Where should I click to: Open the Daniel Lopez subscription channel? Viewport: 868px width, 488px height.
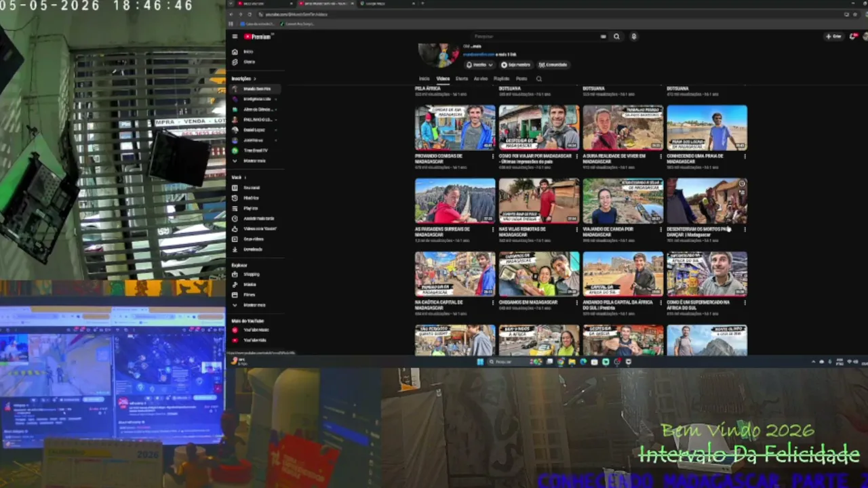pyautogui.click(x=256, y=129)
